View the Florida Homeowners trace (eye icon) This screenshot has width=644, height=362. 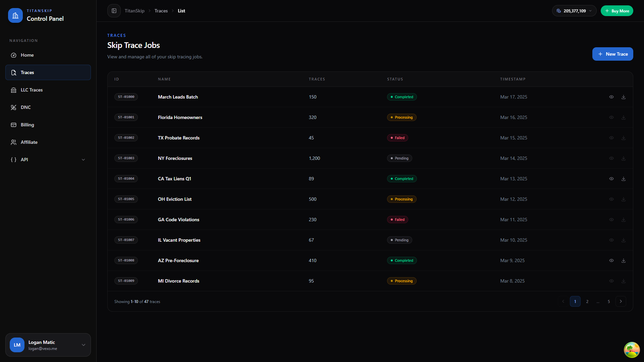(611, 117)
